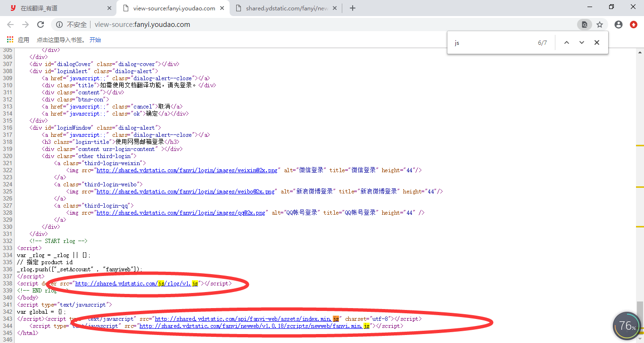The width and height of the screenshot is (644, 343).
Task: Click the loginWindow div source line
Action: click(x=95, y=128)
